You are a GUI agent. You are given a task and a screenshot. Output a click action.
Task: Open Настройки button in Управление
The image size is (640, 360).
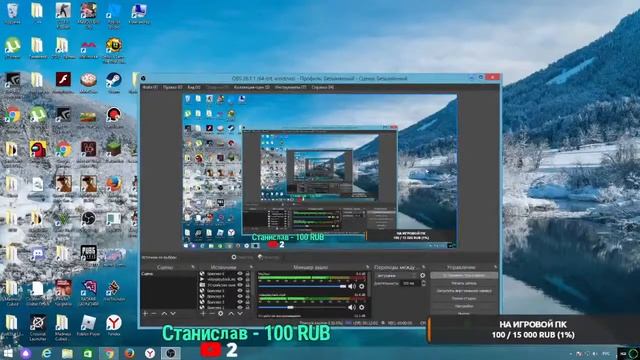(x=464, y=306)
